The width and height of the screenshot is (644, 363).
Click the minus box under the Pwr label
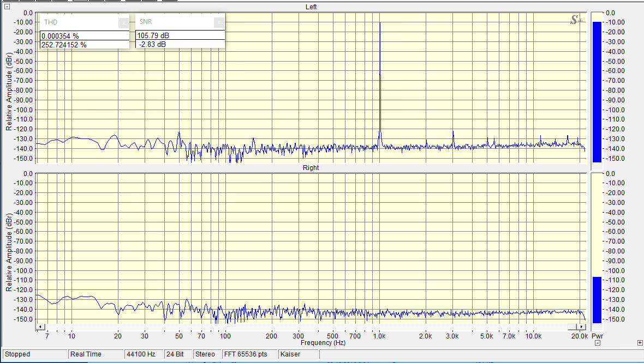598,343
